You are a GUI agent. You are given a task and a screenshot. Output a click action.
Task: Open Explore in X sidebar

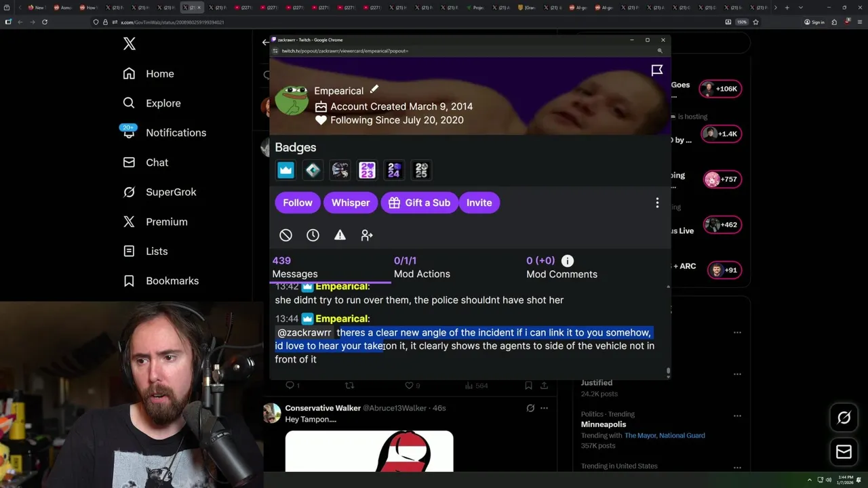click(x=152, y=103)
